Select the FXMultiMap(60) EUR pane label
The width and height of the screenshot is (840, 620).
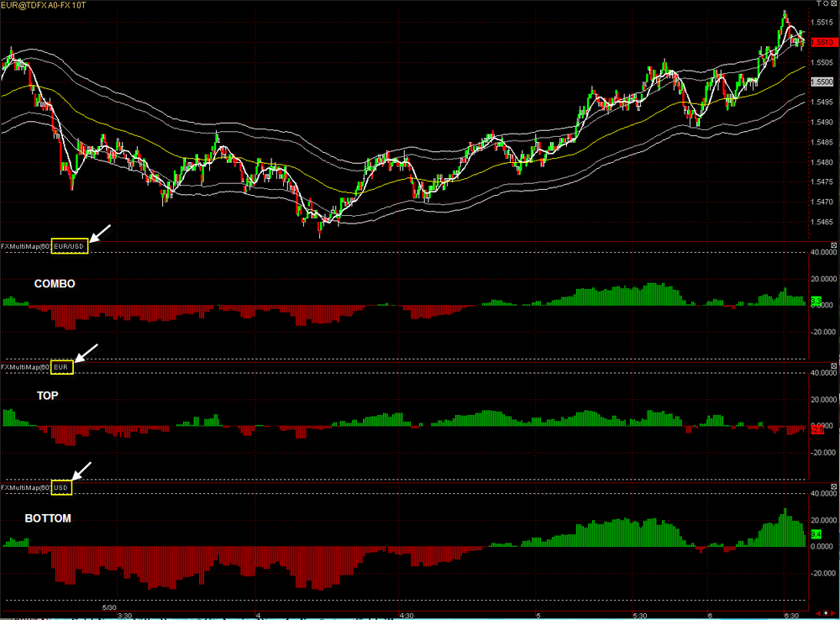34,367
